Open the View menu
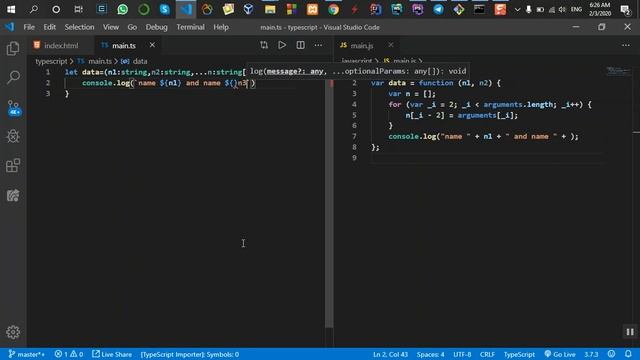 [111, 27]
